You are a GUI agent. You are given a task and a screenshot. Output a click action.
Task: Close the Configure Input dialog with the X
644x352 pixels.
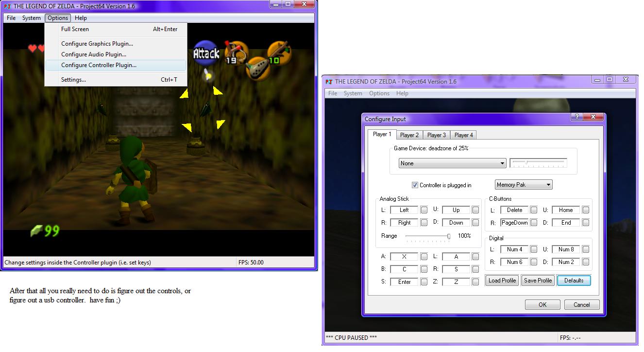click(593, 117)
